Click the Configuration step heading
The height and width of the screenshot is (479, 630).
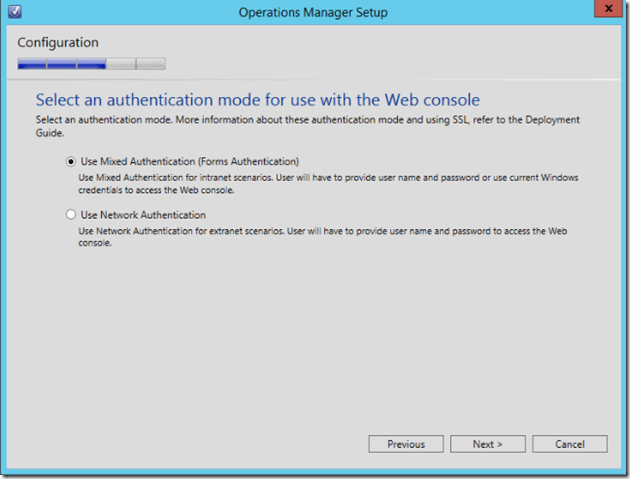(58, 43)
